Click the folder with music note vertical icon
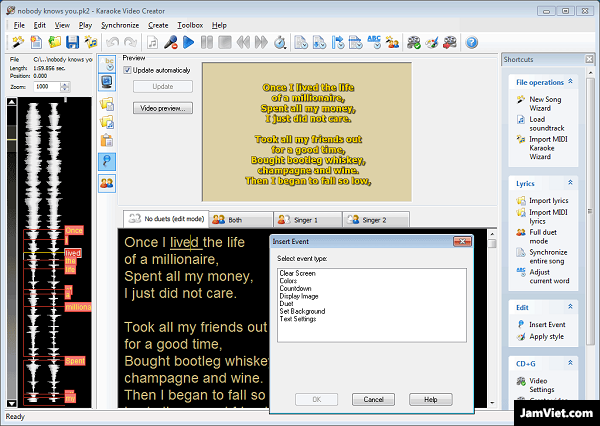Screen dimensions: 600x426 [107, 122]
